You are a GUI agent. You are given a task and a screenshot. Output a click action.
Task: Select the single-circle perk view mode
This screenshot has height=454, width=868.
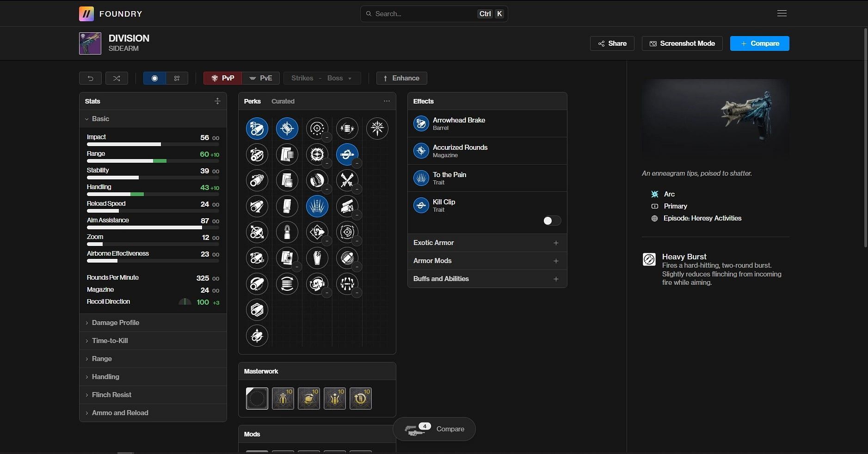(x=154, y=78)
